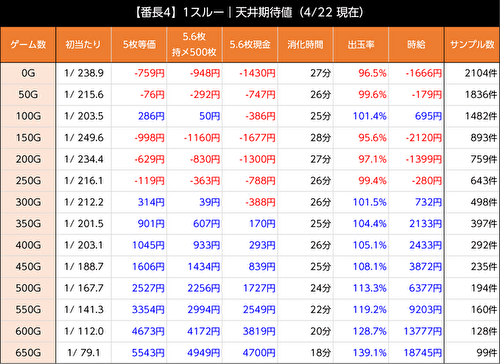The height and width of the screenshot is (364, 500).
Task: Click the サンプル数 column header
Action: pyautogui.click(x=472, y=45)
